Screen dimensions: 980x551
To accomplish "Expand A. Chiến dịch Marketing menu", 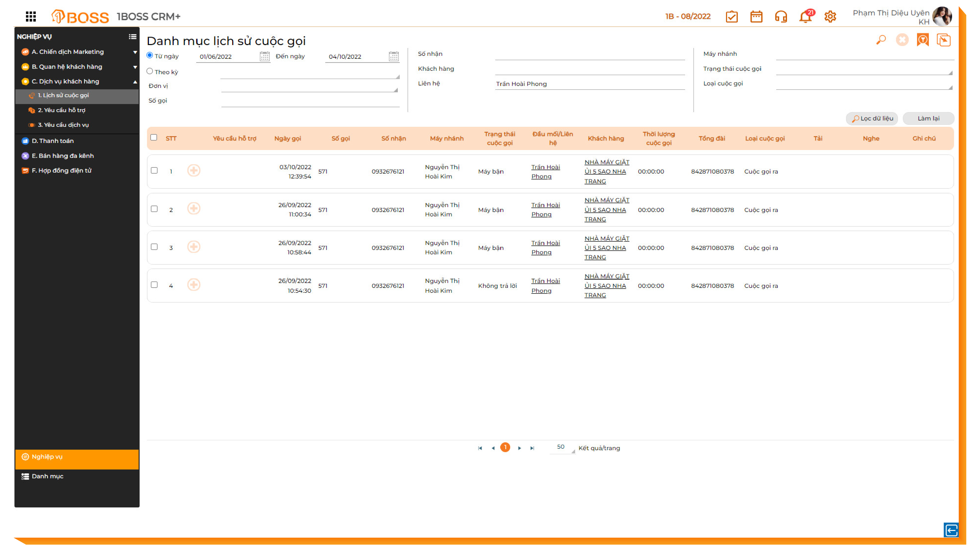I will point(68,52).
